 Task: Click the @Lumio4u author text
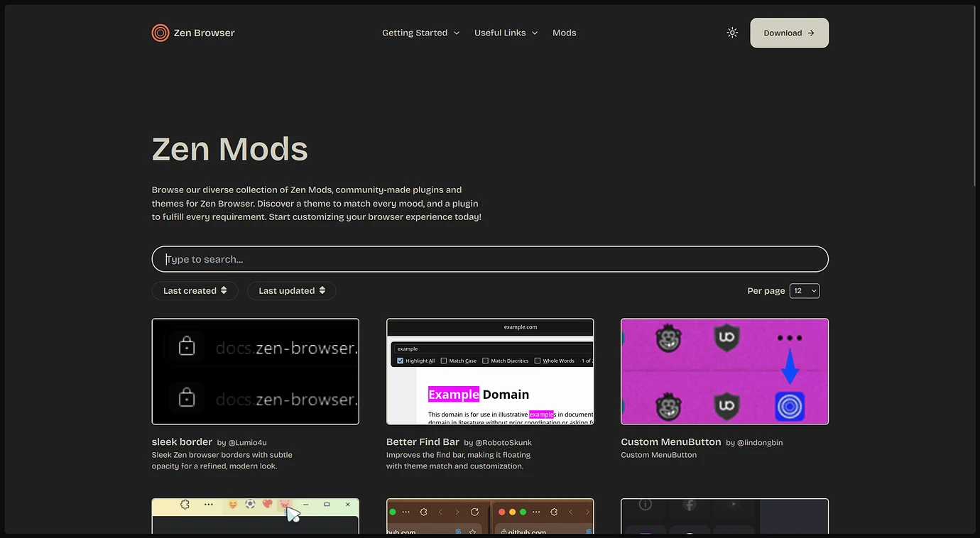[247, 443]
